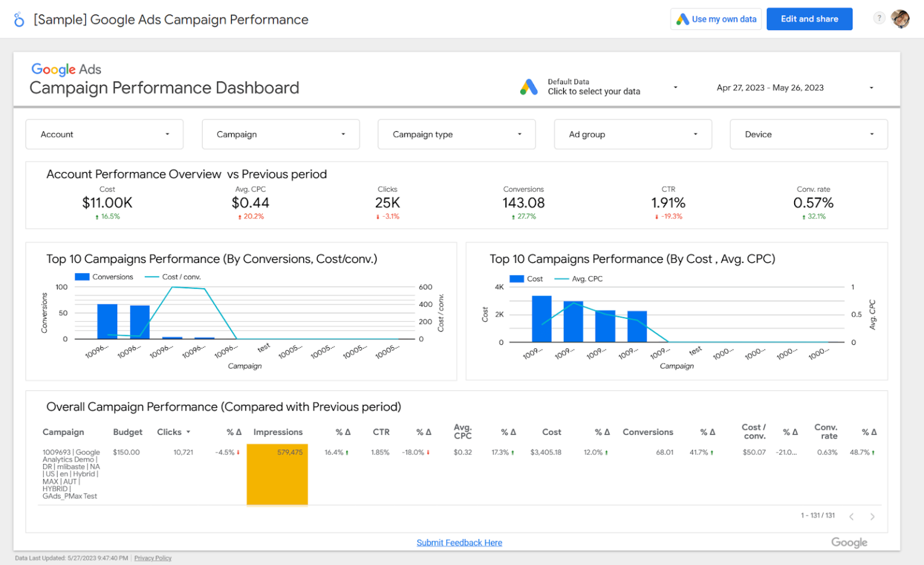Viewport: 924px width, 565px height.
Task: Expand the Campaign type filter
Action: pyautogui.click(x=456, y=134)
